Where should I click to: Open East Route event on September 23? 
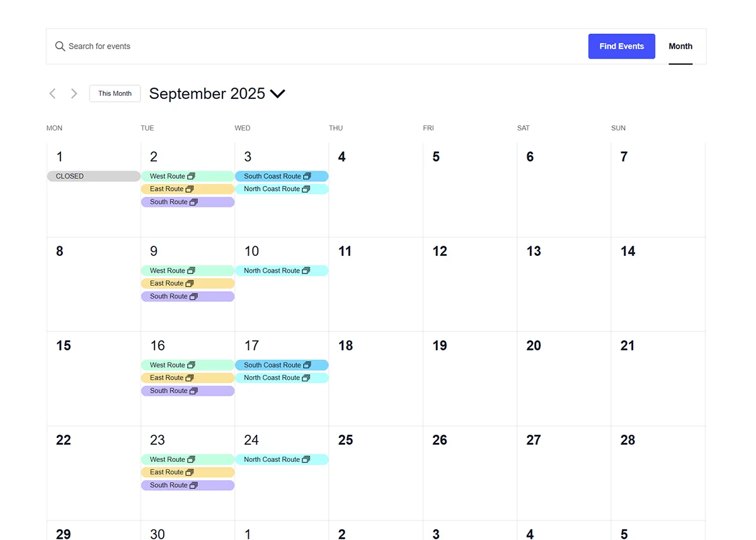click(188, 473)
